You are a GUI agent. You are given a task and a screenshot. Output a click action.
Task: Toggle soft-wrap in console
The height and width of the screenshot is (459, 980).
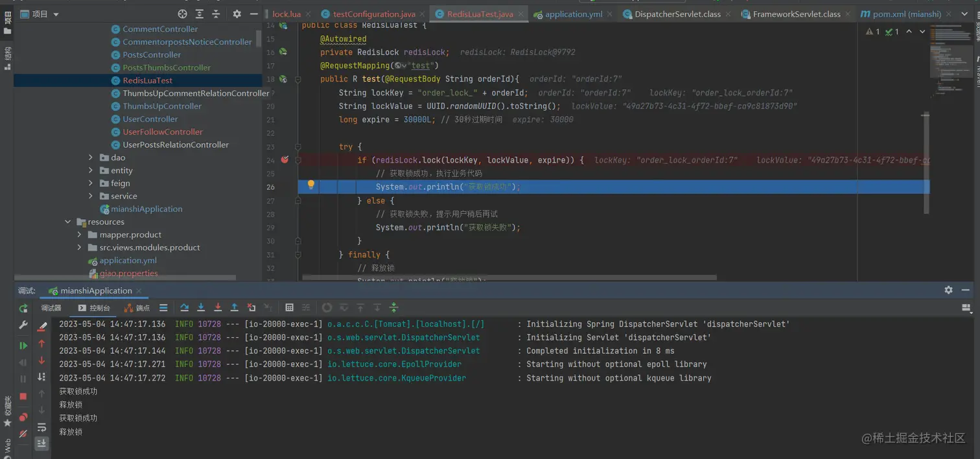(x=42, y=427)
